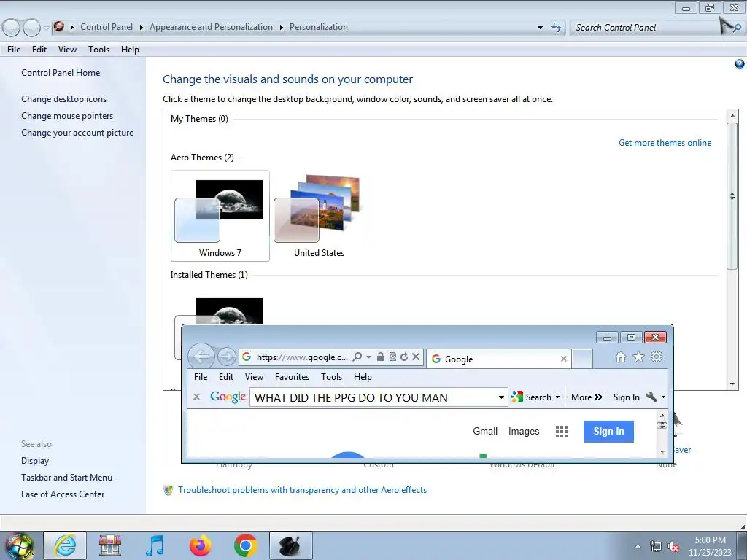
Task: Click the address bar search magnifier
Action: [357, 357]
